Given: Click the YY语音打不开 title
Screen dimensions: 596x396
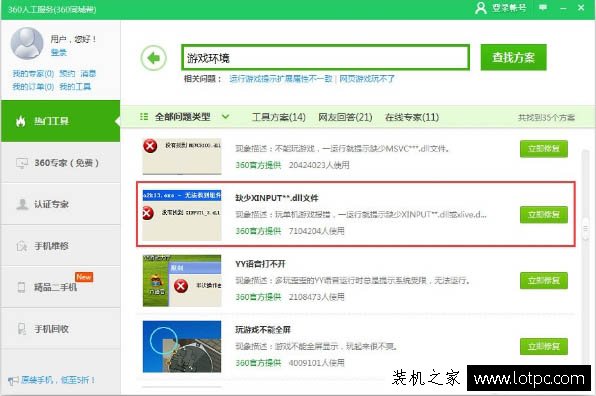Looking at the screenshot, I should click(x=260, y=264).
